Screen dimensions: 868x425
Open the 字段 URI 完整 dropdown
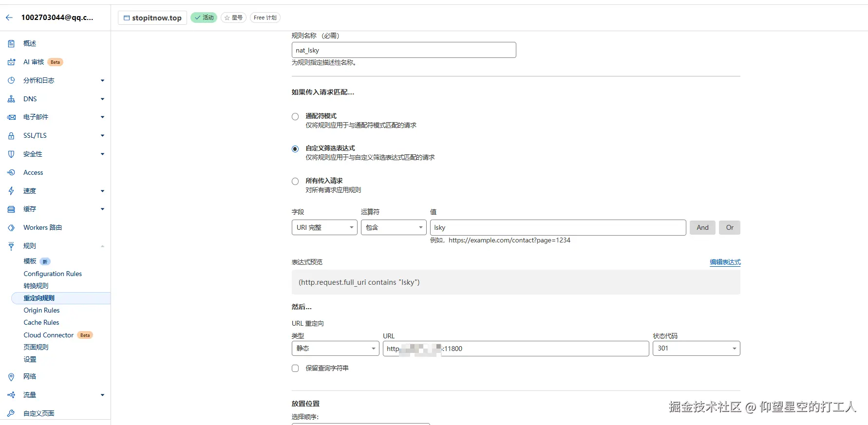(324, 227)
